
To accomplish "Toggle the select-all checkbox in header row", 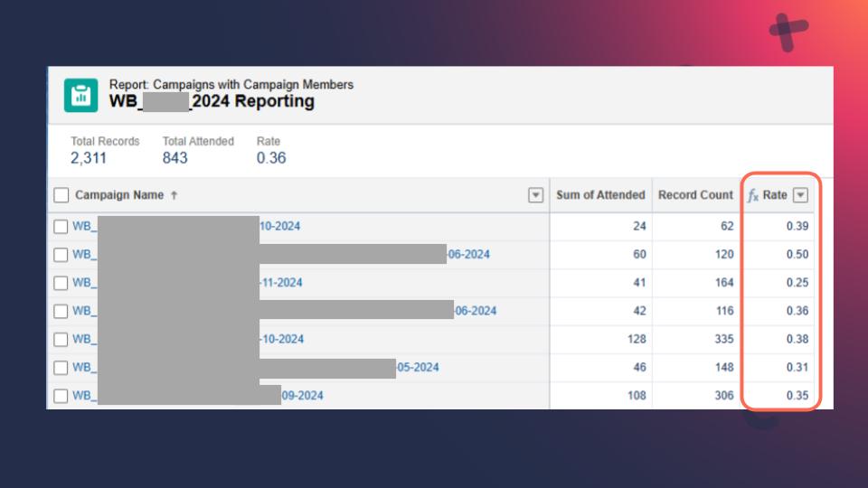I will (x=61, y=195).
